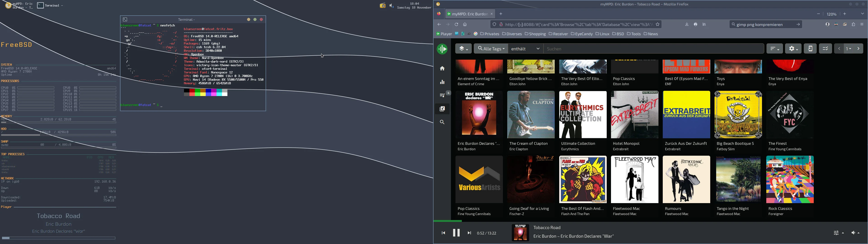This screenshot has height=244, width=868.
Task: Open Zurück Aus Der Zukunft album
Action: tap(686, 115)
